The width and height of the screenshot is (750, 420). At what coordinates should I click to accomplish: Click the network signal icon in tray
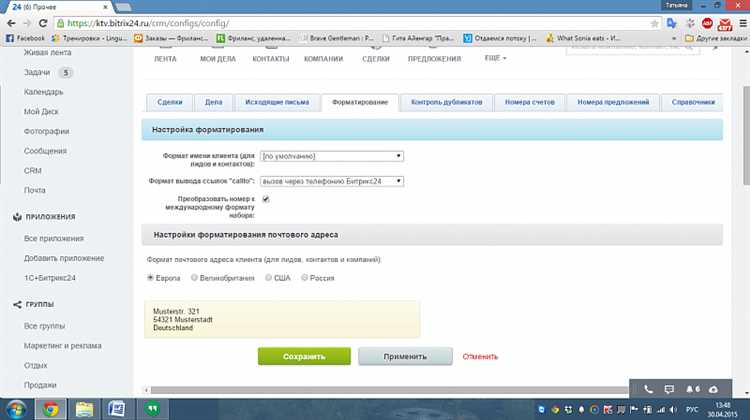(x=661, y=410)
